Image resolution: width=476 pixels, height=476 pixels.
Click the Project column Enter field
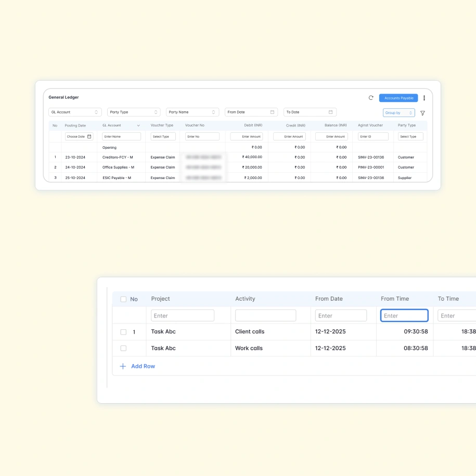click(183, 315)
